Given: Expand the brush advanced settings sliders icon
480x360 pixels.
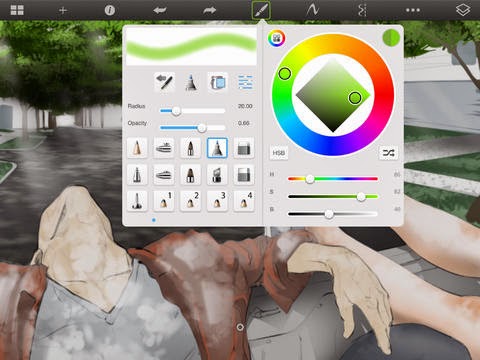Looking at the screenshot, I should [x=245, y=82].
